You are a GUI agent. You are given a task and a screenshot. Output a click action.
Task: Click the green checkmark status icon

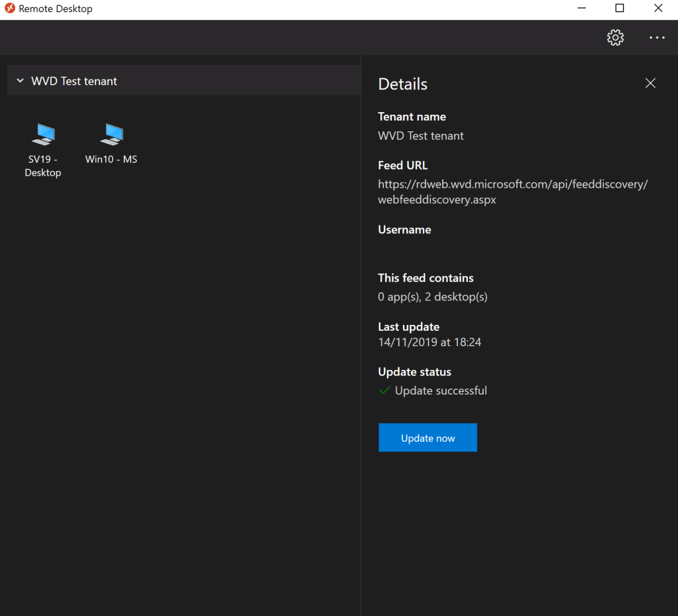[384, 391]
